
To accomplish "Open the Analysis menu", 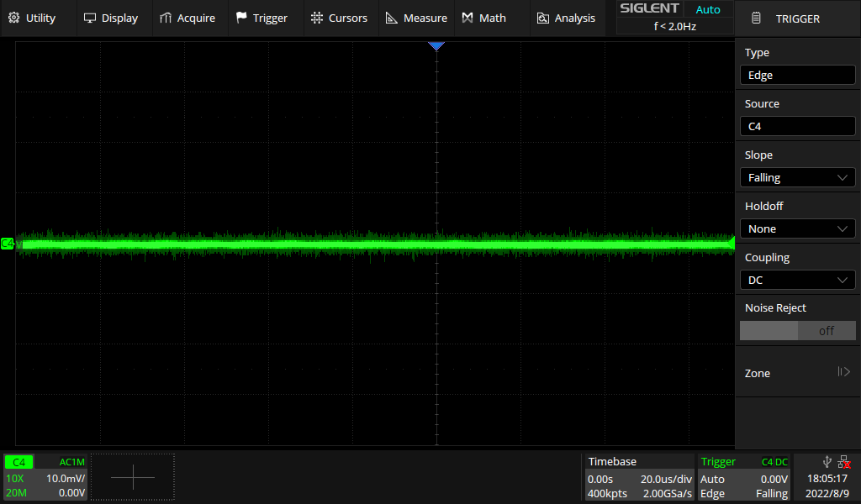I will (566, 18).
